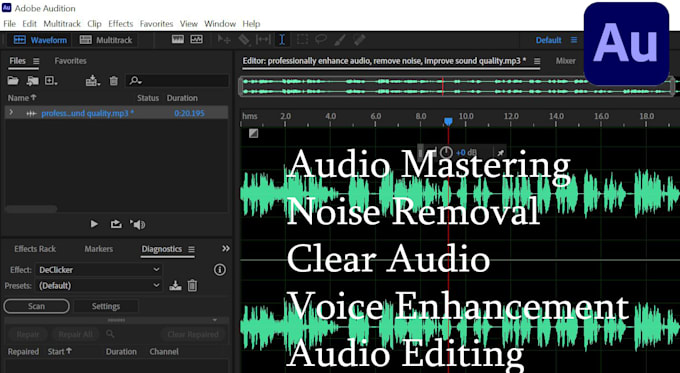Click the Import File icon

click(33, 80)
